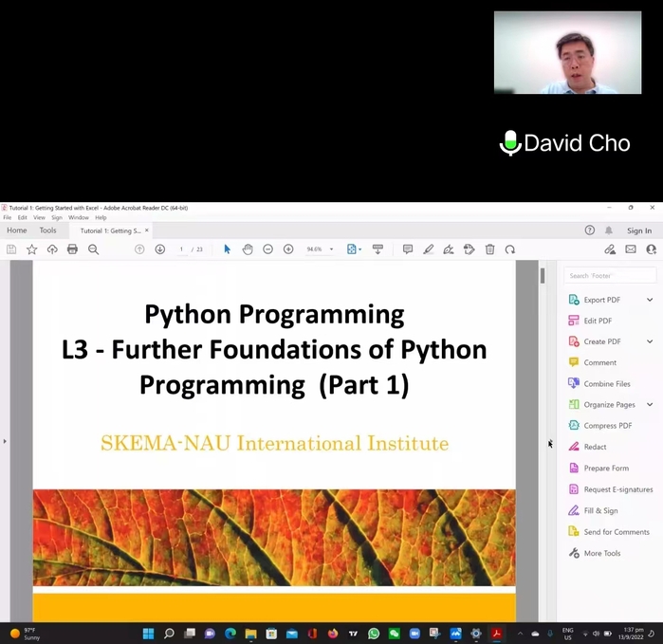663x644 pixels.
Task: Click the Sign In button
Action: pos(639,230)
